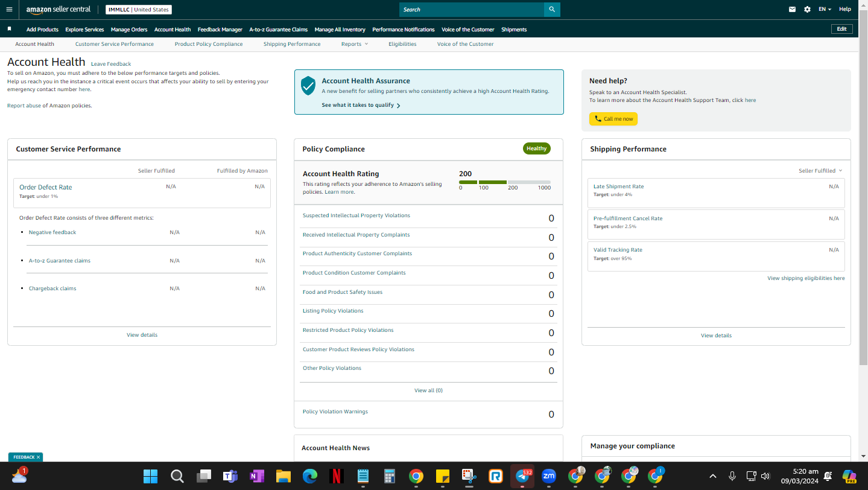Open View all (0) link
This screenshot has width=868, height=490.
tap(428, 390)
